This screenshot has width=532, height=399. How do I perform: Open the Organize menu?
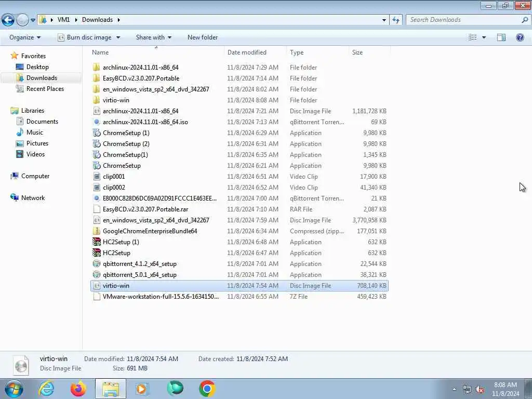click(x=25, y=37)
